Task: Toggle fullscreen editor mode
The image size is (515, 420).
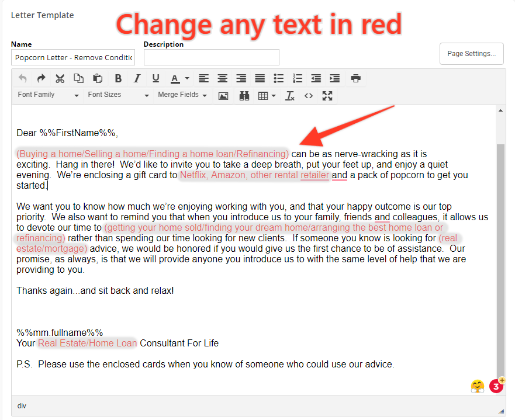Action: click(327, 96)
